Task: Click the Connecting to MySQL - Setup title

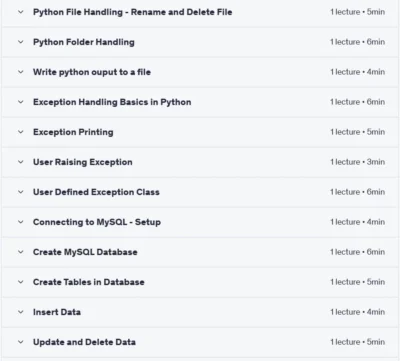Action: [97, 222]
